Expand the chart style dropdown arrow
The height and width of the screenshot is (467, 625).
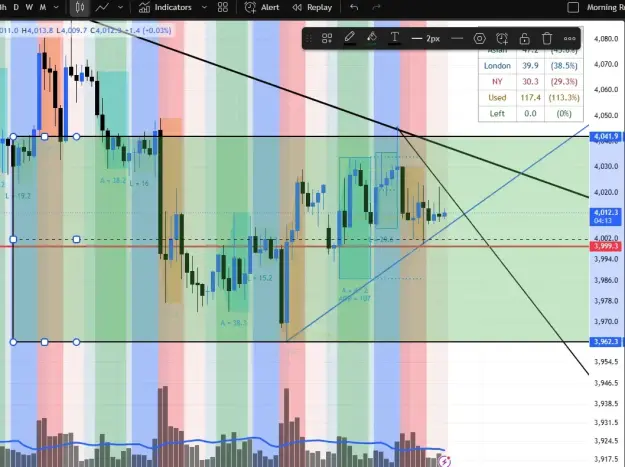(x=120, y=7)
